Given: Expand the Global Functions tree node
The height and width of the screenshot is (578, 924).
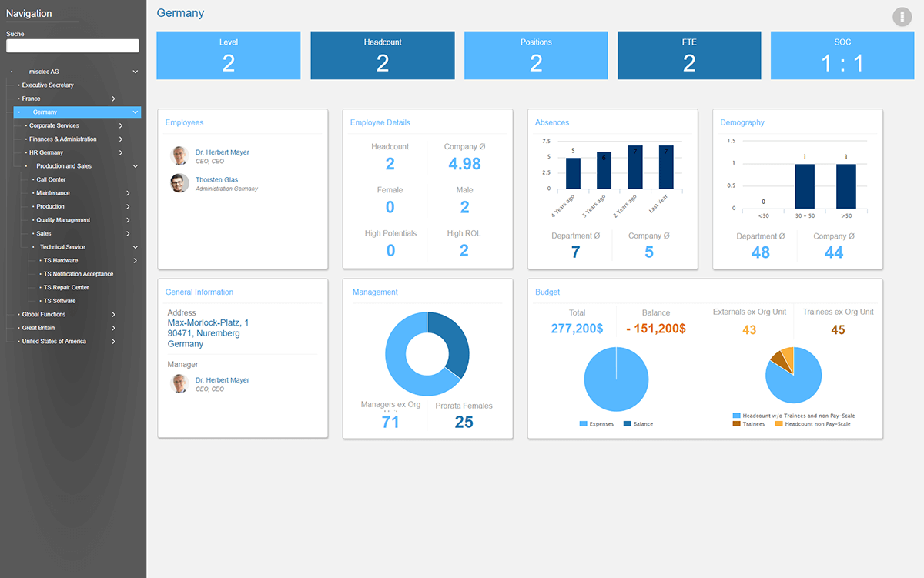Looking at the screenshot, I should coord(113,314).
